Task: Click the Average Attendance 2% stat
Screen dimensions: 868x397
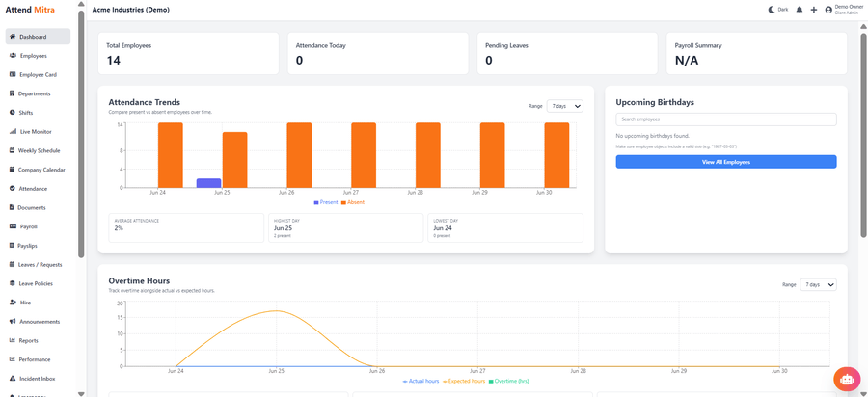Action: [x=186, y=227]
